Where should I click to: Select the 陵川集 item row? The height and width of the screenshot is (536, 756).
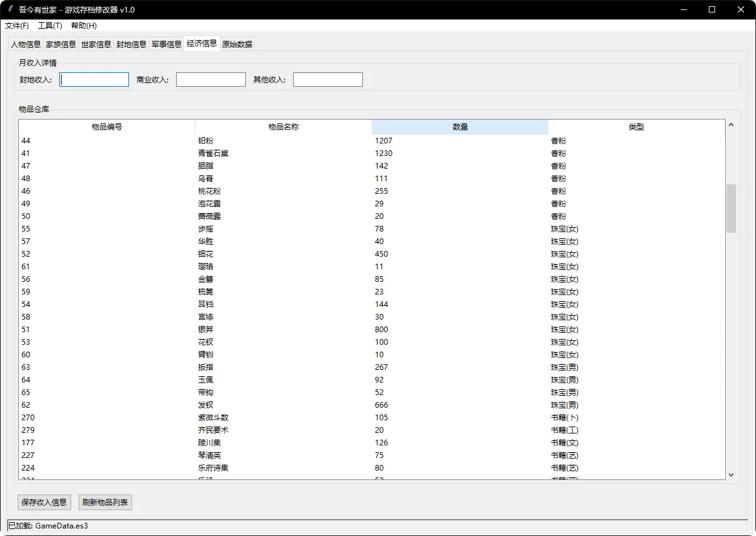coord(372,442)
